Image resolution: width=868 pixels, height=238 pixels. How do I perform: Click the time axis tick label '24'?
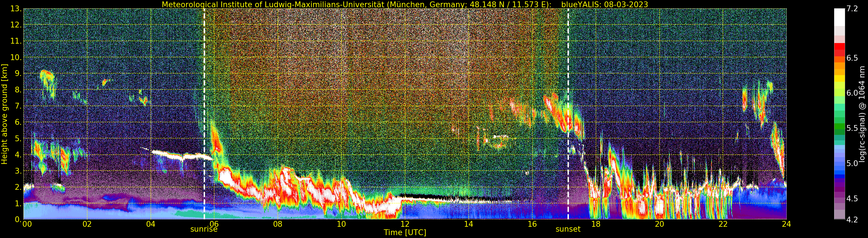click(x=786, y=224)
